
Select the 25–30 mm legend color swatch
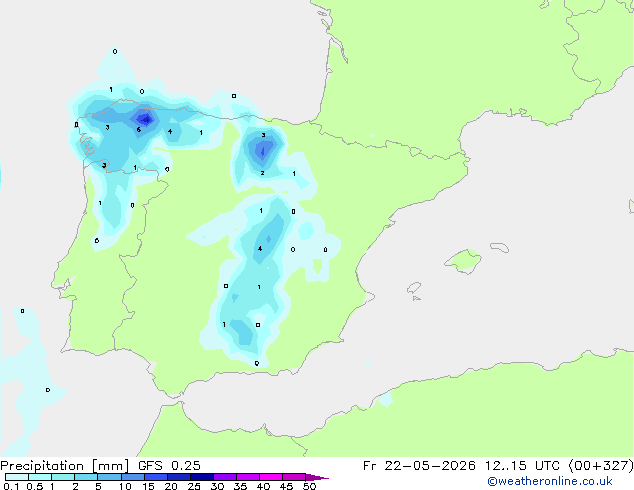coord(201,477)
